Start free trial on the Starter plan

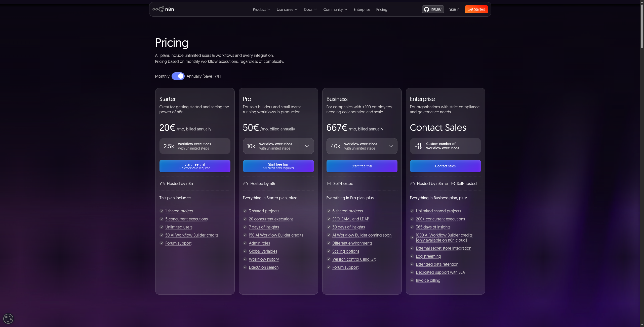click(195, 166)
